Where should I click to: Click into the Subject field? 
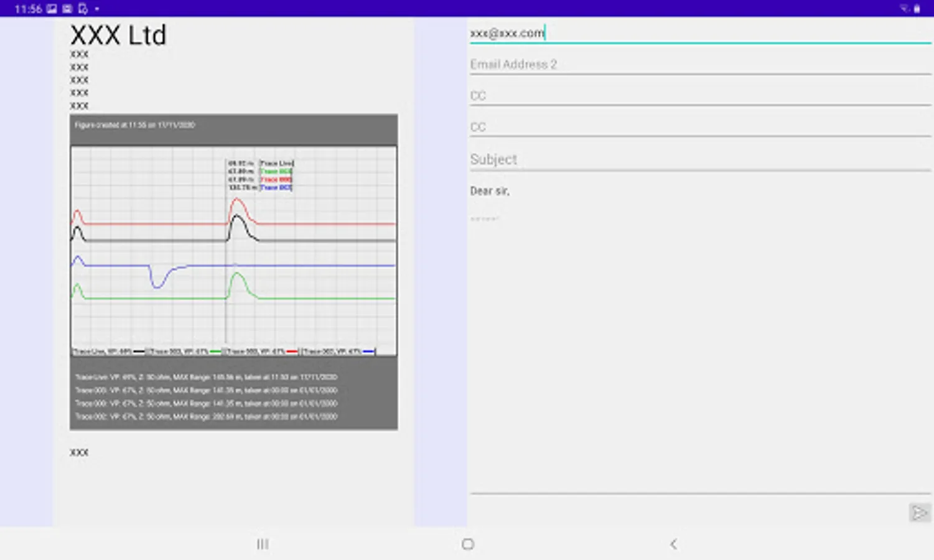pos(700,159)
